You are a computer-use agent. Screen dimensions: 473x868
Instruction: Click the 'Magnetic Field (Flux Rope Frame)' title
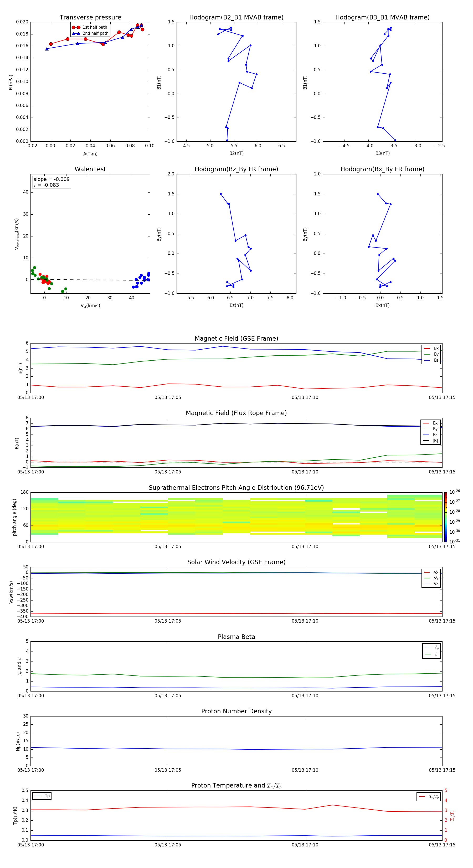coord(236,413)
